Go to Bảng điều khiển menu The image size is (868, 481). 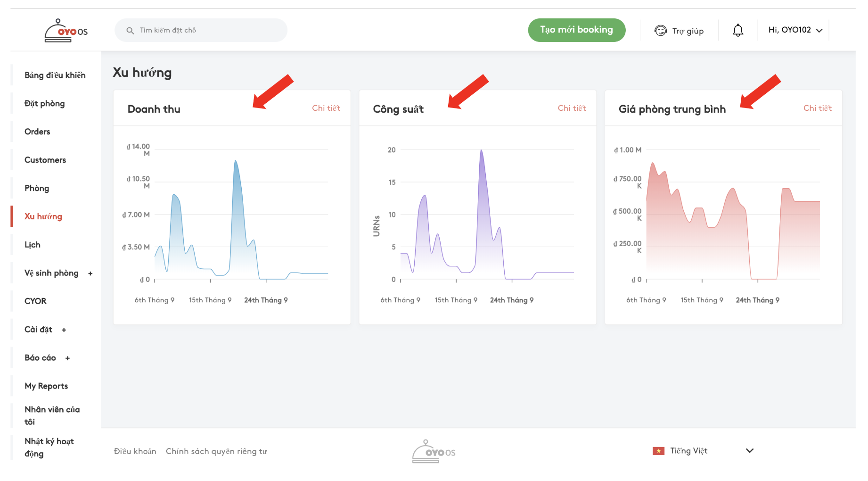[x=55, y=75]
